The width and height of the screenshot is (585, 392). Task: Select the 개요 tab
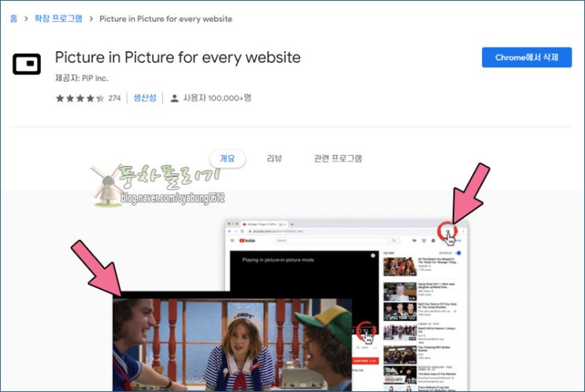(228, 158)
